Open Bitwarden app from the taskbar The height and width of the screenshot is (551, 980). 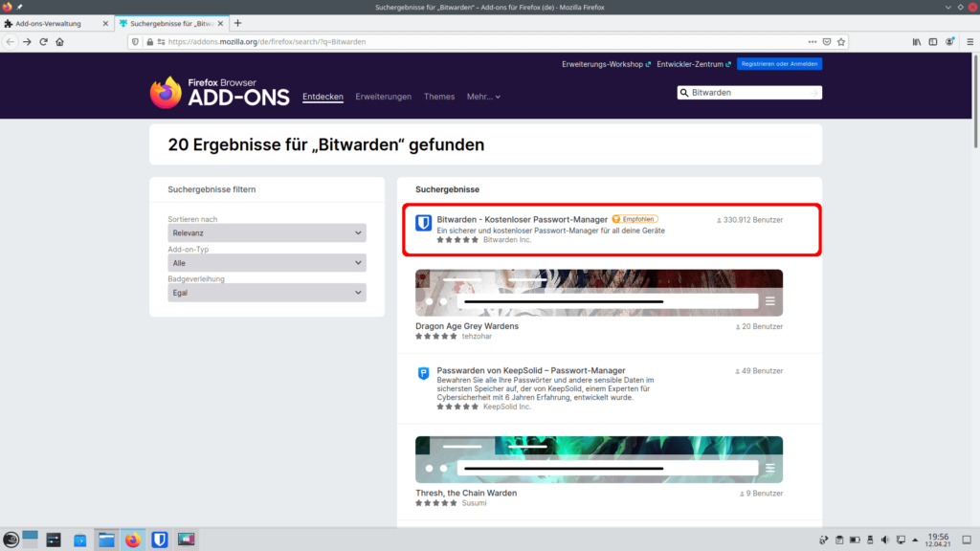160,540
